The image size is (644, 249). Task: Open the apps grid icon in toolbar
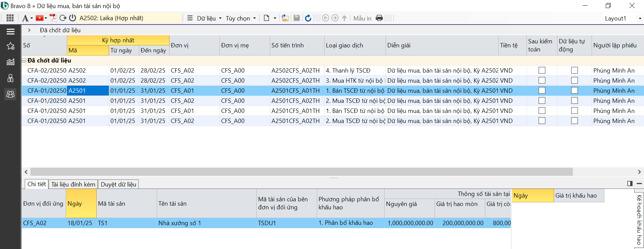(x=10, y=18)
